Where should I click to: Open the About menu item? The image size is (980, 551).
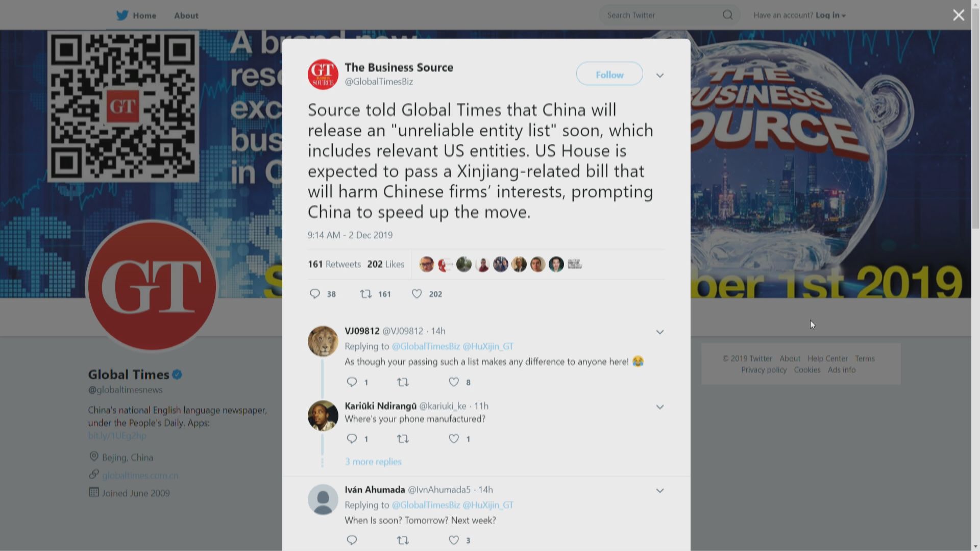click(x=186, y=15)
